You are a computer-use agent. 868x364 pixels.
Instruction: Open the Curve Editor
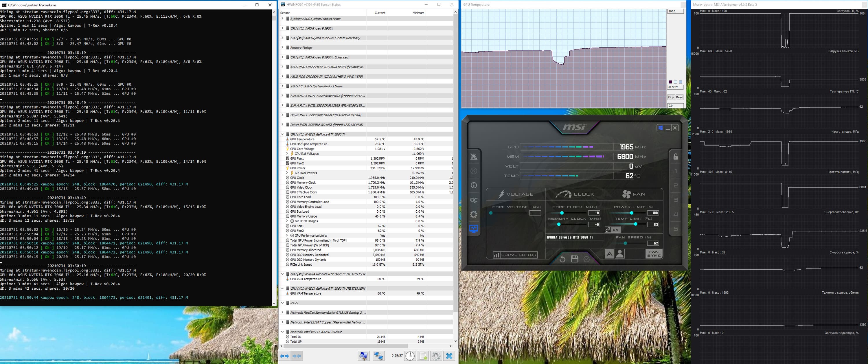coord(515,255)
